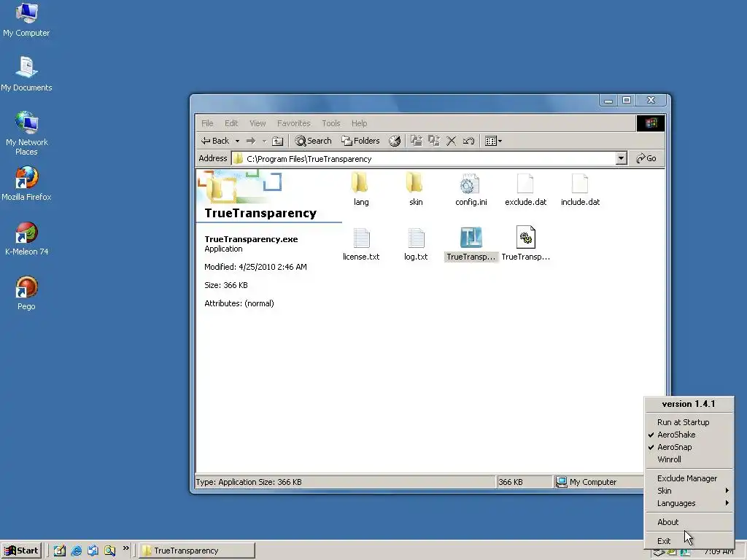Click the Copy To toolbar icon
Viewport: 747px width, 560px height.
pyautogui.click(x=433, y=141)
